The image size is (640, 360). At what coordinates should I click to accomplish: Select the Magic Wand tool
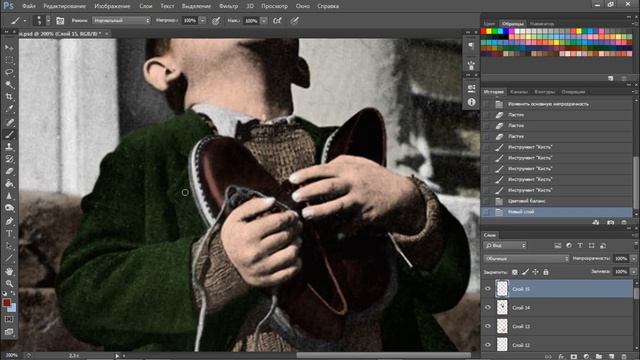(x=9, y=85)
